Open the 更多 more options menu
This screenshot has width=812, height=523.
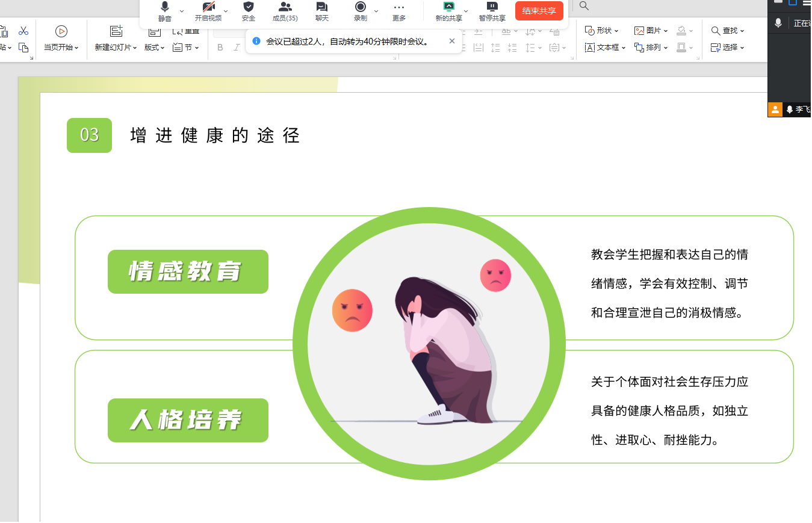399,11
